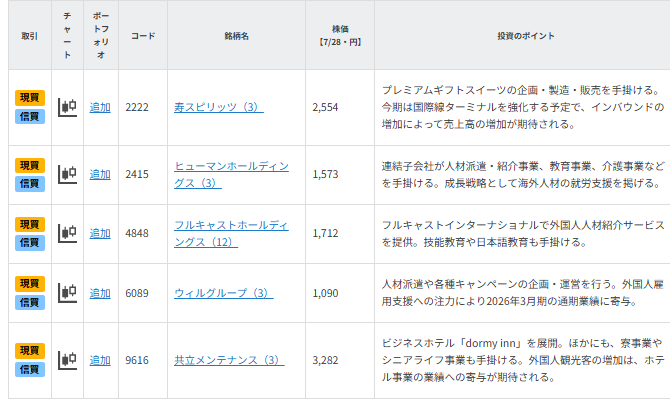Open フルキャストホールディングス（12） stock link
This screenshot has width=670, height=409.
click(x=231, y=233)
